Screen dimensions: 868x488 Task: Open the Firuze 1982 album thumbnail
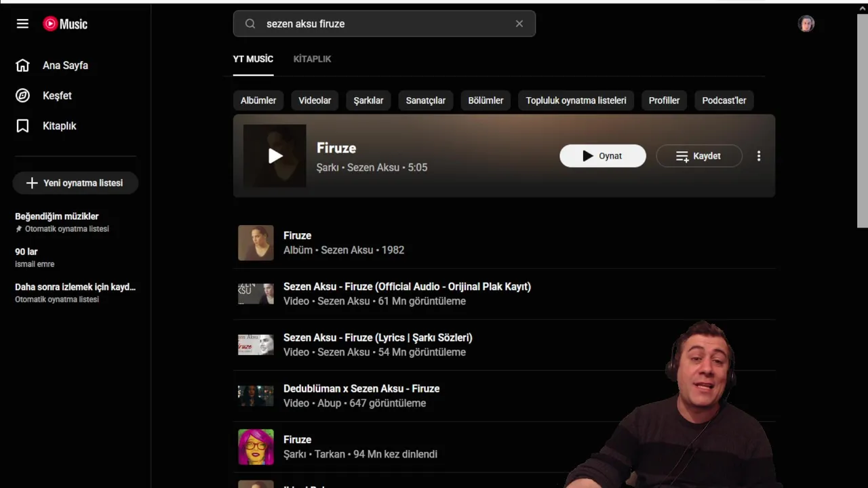256,243
